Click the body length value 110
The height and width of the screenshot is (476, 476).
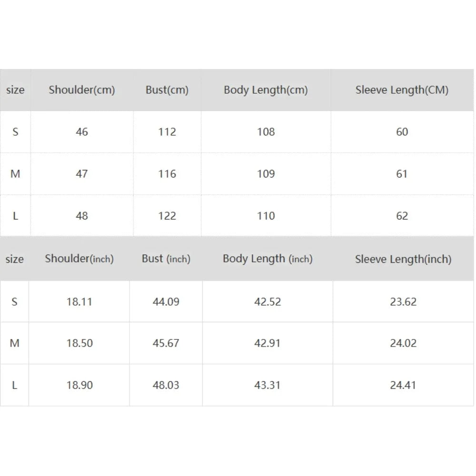click(266, 216)
